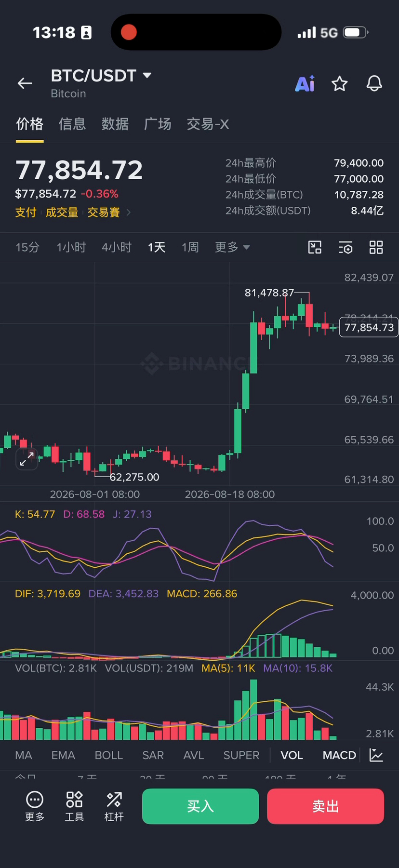Tap the 24h最高价 value 79,400.00
The image size is (399, 868).
tap(359, 163)
